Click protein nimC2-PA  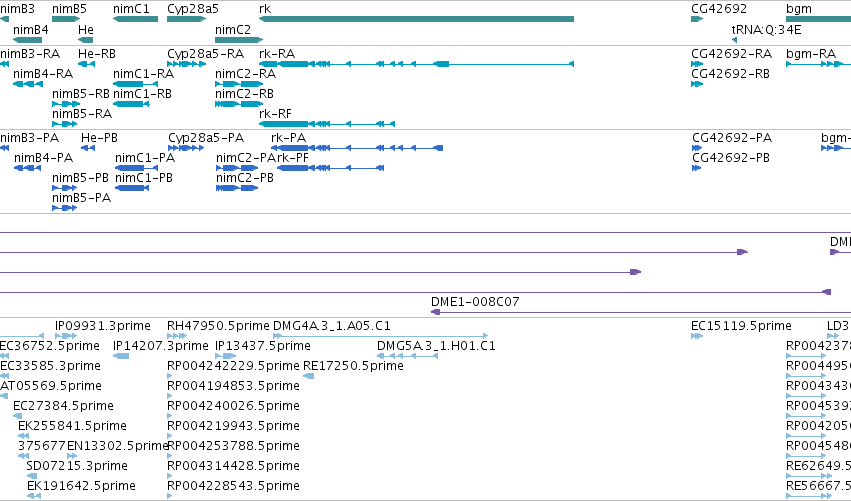click(x=246, y=158)
